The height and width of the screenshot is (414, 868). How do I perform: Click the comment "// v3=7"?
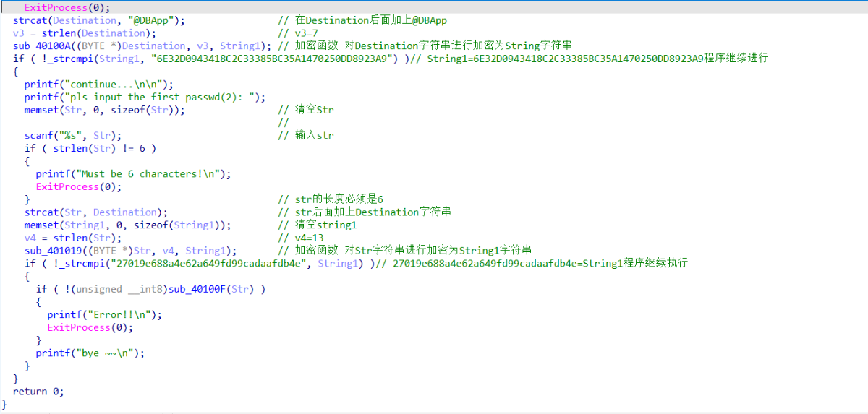click(298, 33)
